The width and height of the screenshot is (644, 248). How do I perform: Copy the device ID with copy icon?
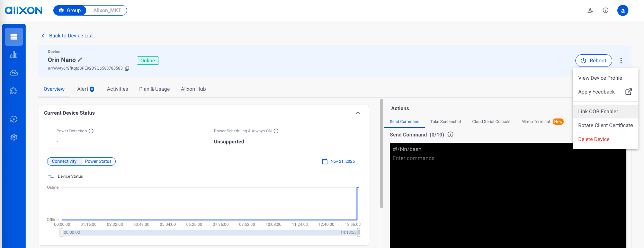tap(127, 68)
